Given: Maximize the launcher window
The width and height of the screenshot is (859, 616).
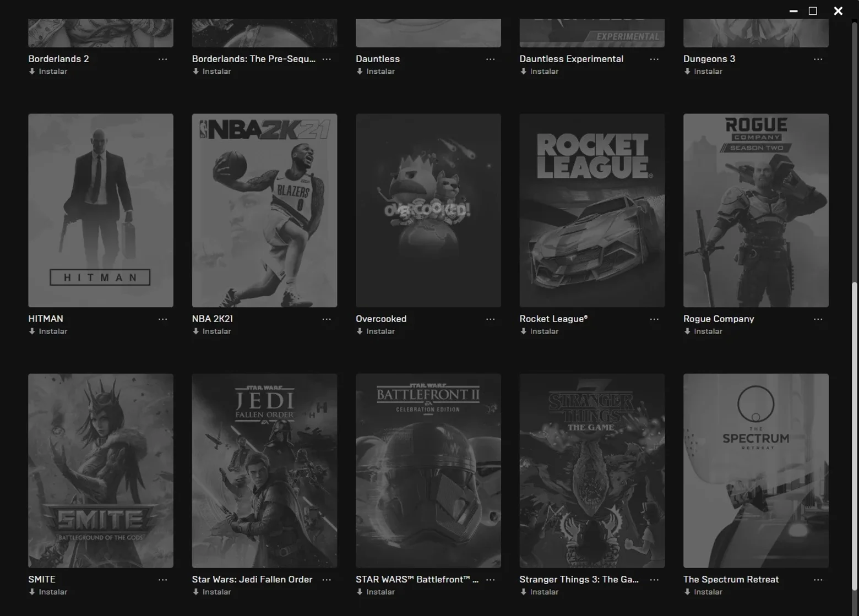Looking at the screenshot, I should point(813,11).
